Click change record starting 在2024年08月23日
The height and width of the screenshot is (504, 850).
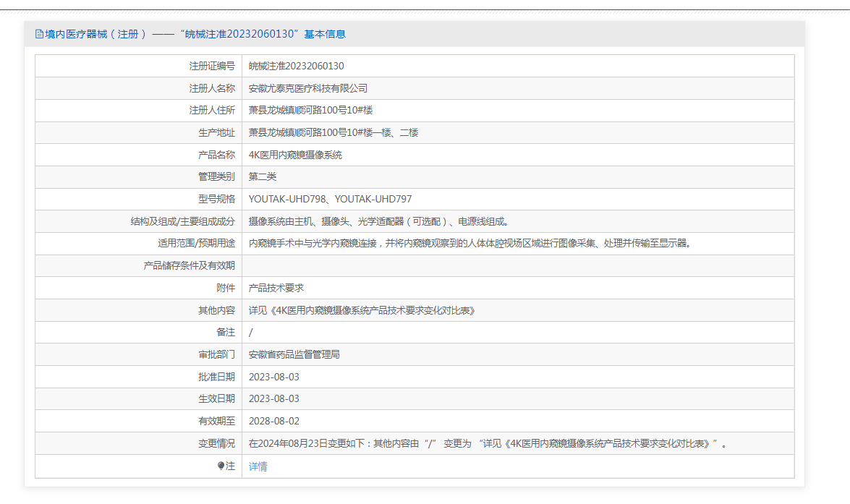(488, 443)
